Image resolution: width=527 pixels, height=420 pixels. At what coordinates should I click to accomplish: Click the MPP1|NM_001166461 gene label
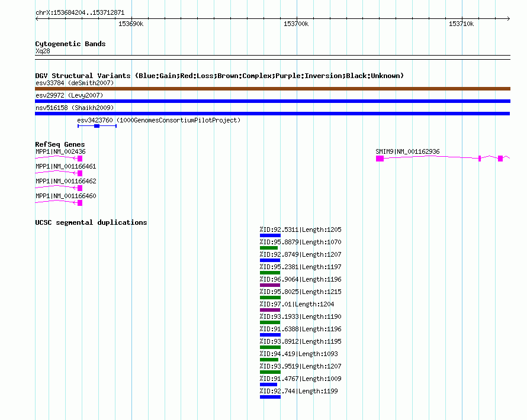66,167
